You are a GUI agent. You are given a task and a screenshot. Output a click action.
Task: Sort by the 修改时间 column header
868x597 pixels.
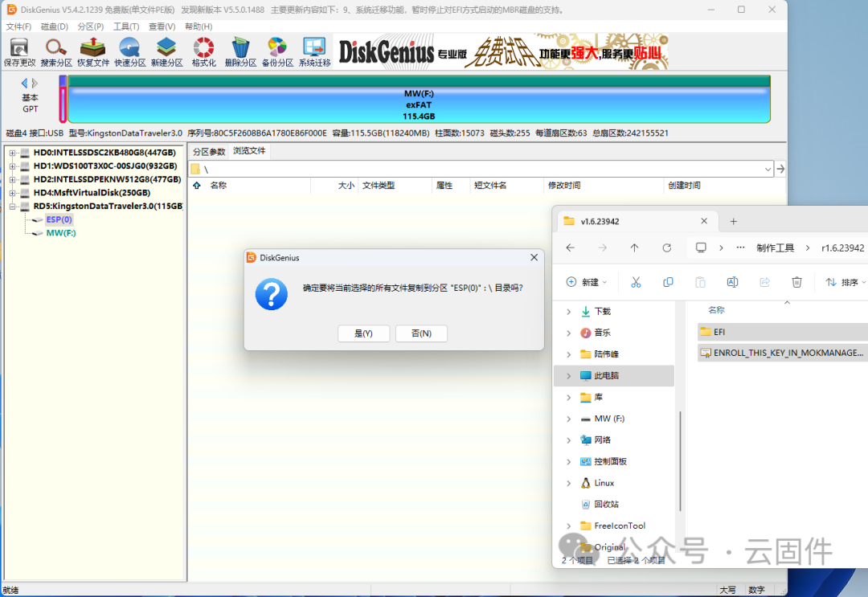click(x=564, y=186)
